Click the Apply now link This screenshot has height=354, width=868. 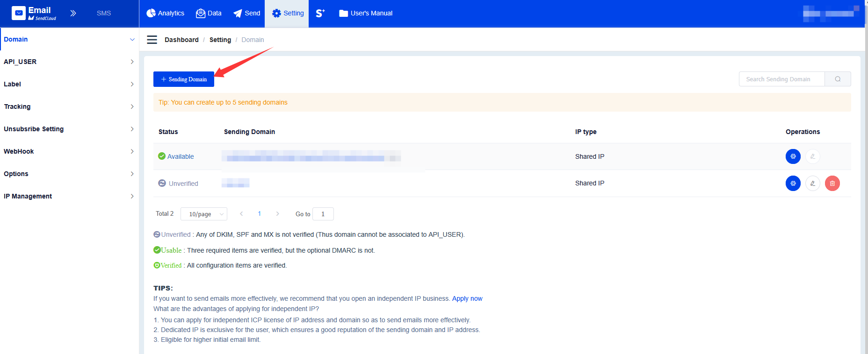(467, 298)
